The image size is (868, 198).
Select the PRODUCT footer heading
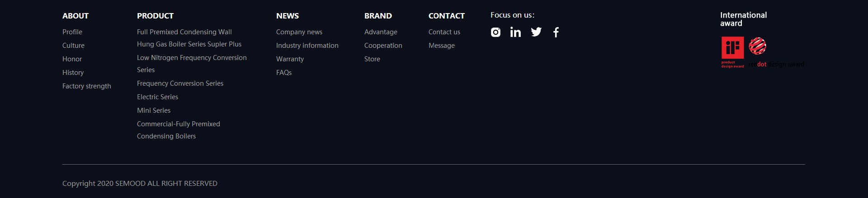click(x=155, y=16)
